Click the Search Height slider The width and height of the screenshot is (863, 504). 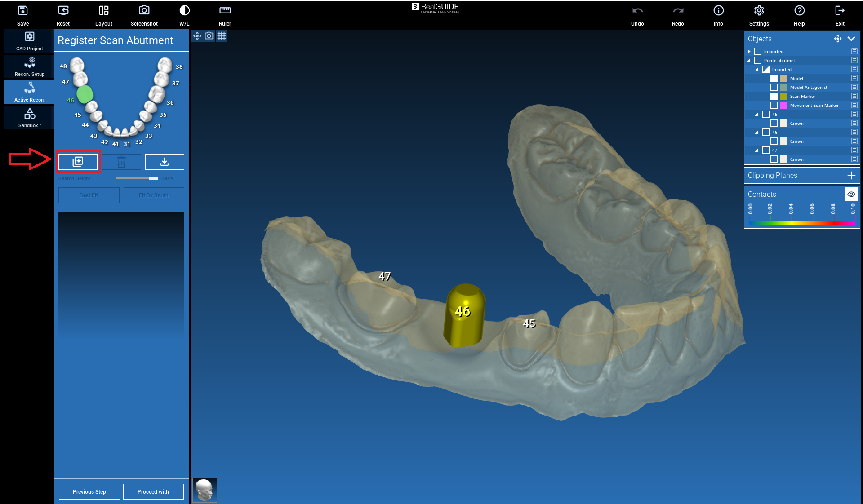click(x=136, y=178)
